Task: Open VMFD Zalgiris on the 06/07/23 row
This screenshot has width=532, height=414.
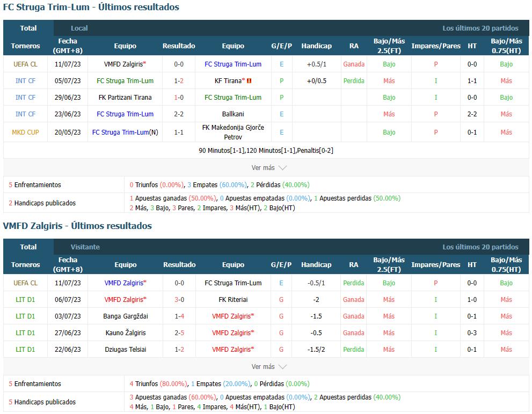Action: pyautogui.click(x=124, y=299)
